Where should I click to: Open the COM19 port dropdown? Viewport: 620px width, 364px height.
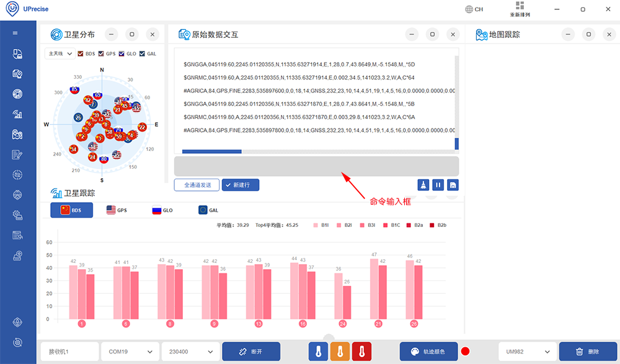click(130, 352)
